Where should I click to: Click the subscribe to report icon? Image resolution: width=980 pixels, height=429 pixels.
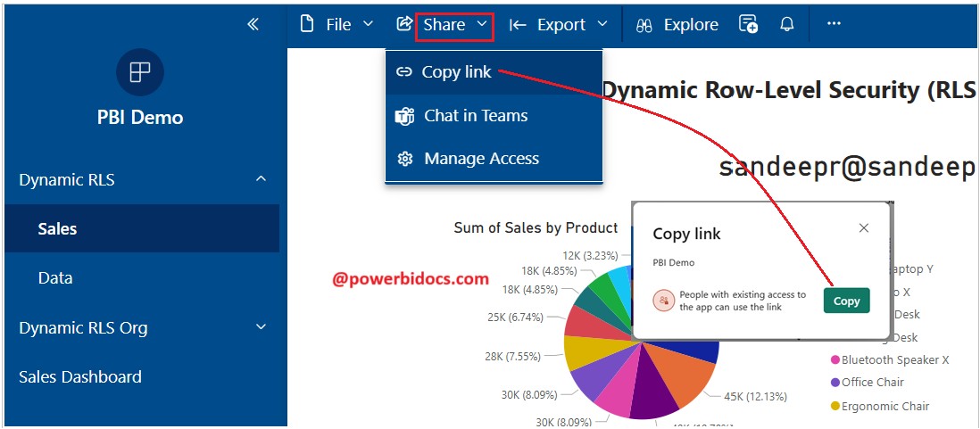click(748, 24)
